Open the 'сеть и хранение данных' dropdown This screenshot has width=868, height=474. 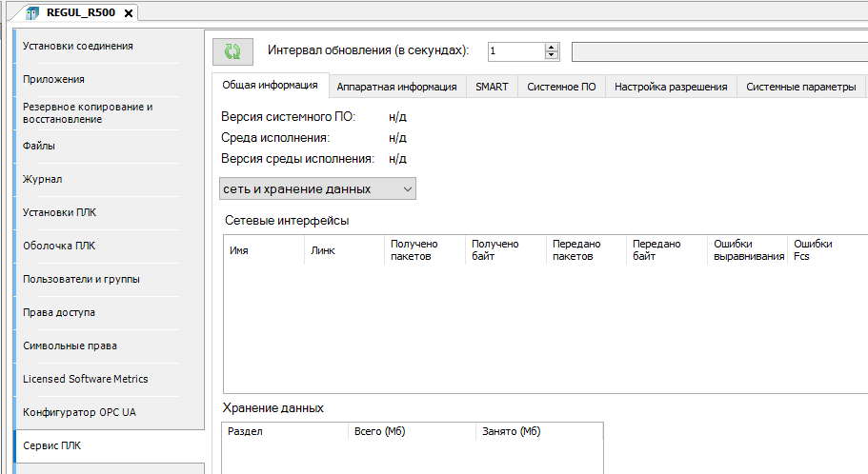(317, 188)
